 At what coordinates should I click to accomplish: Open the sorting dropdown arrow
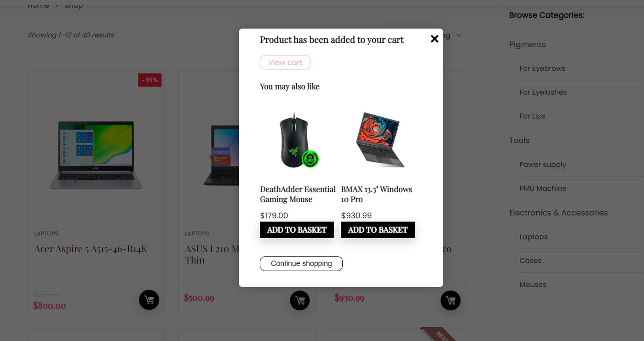coord(459,36)
